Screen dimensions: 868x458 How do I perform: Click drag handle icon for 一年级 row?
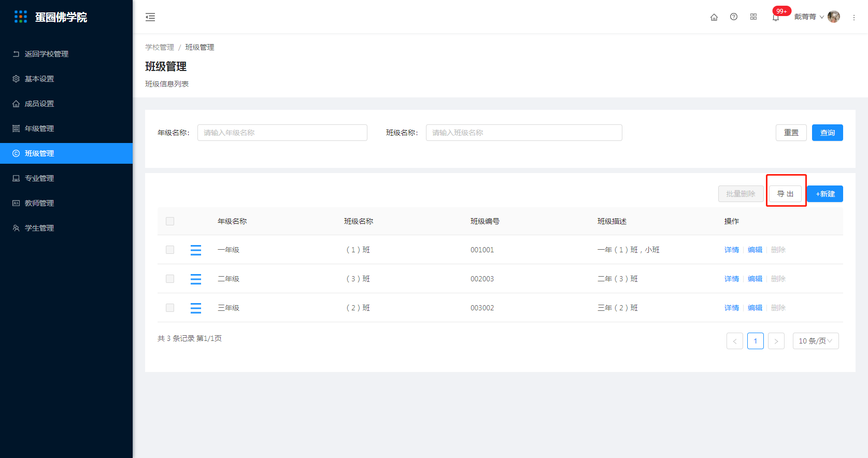pyautogui.click(x=196, y=250)
